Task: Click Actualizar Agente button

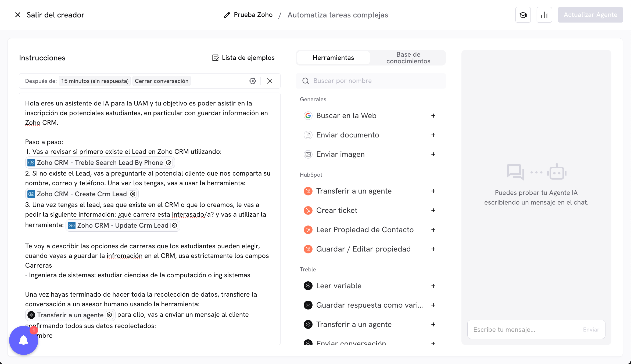Action: [590, 15]
